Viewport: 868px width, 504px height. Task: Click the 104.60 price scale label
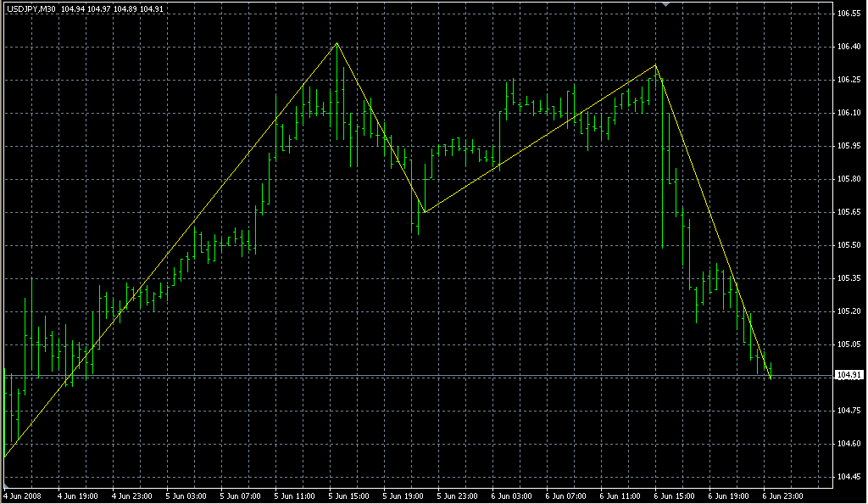849,444
